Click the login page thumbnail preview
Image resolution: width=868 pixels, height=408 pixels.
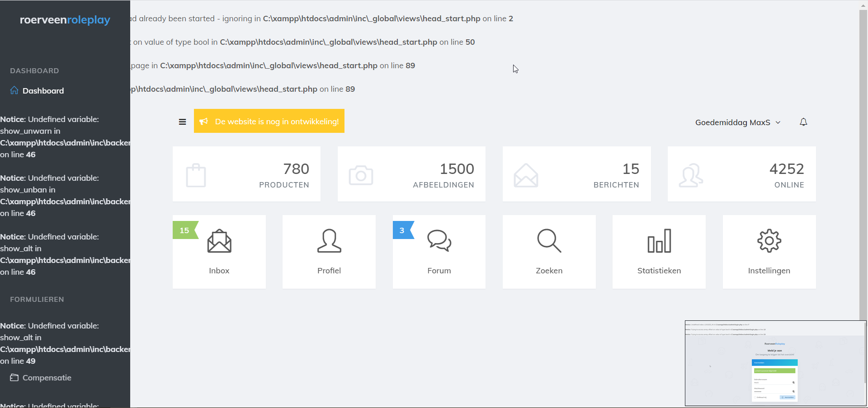[x=775, y=363]
